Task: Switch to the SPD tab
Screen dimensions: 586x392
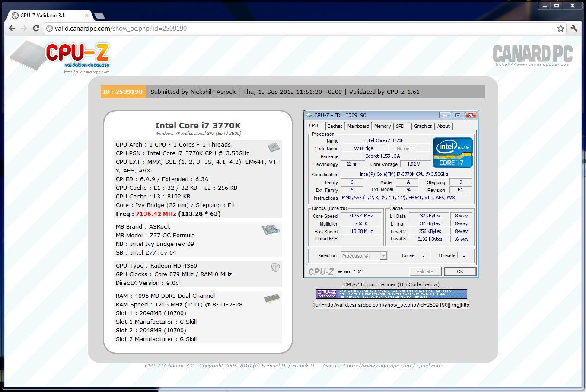Action: click(400, 126)
